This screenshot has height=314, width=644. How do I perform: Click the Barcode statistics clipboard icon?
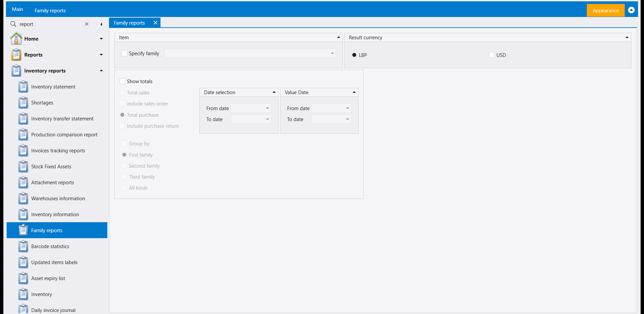[23, 246]
